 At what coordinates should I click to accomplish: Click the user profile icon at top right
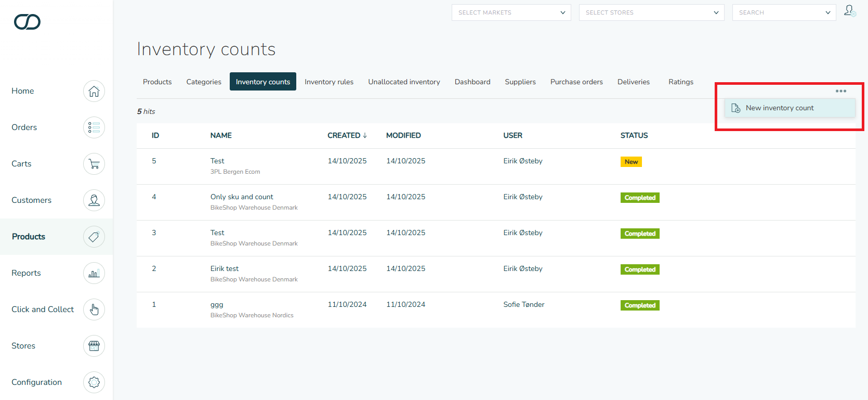[x=850, y=11]
